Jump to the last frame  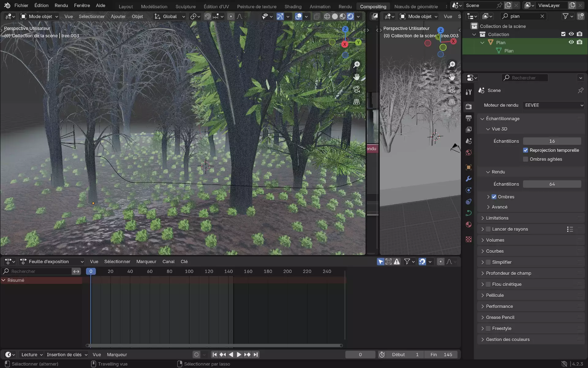coord(256,355)
